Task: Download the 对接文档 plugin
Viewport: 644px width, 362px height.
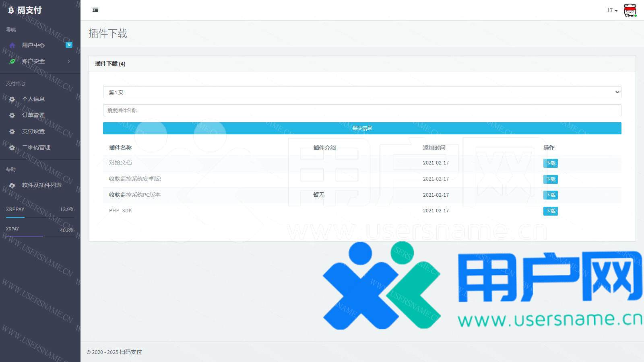Action: click(x=550, y=163)
